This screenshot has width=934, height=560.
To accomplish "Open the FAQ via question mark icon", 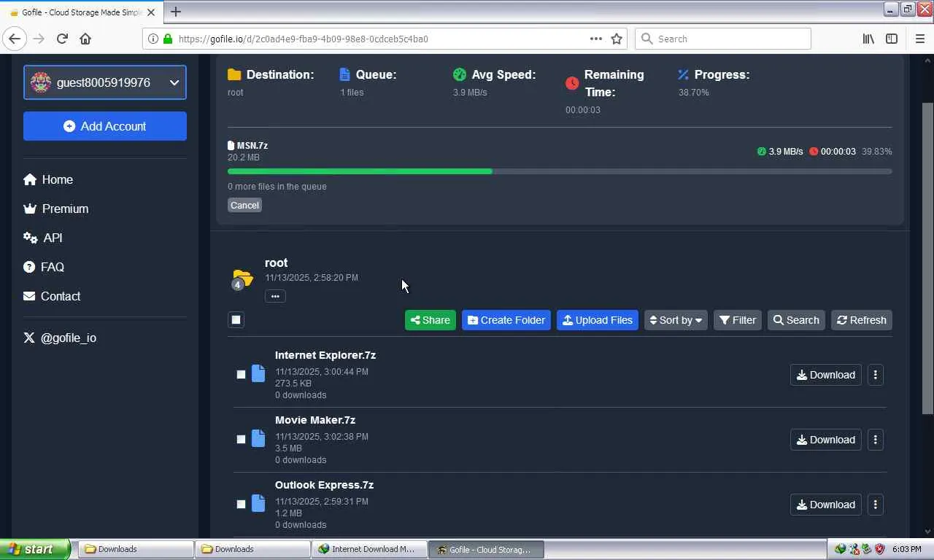I will (x=29, y=267).
